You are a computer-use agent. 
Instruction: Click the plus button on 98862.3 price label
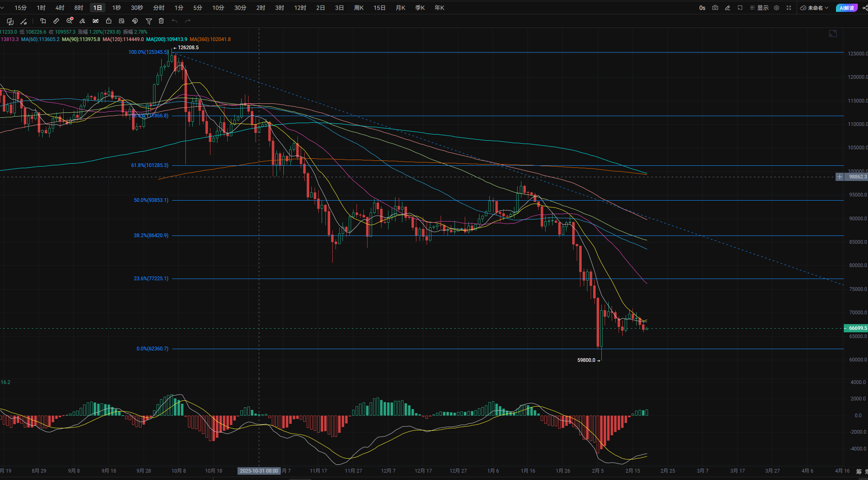pos(840,177)
